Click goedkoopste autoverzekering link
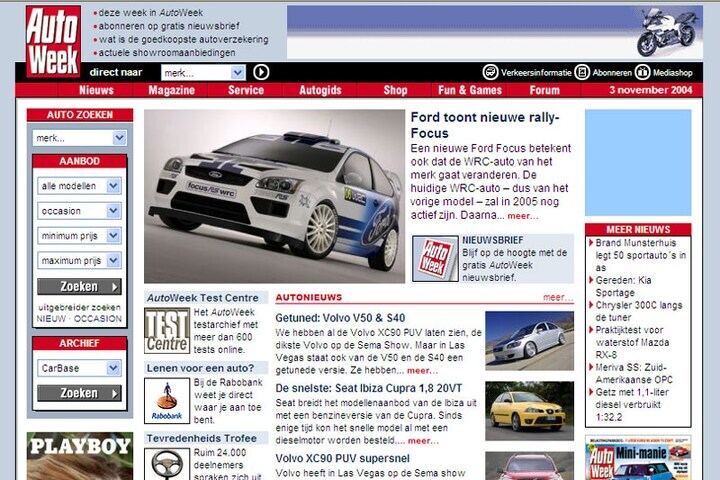 [184, 40]
